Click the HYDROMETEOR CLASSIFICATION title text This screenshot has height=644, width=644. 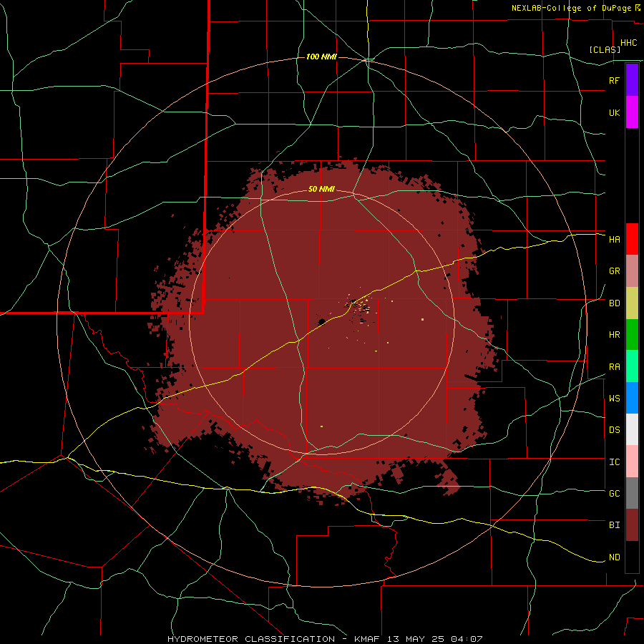[251, 639]
